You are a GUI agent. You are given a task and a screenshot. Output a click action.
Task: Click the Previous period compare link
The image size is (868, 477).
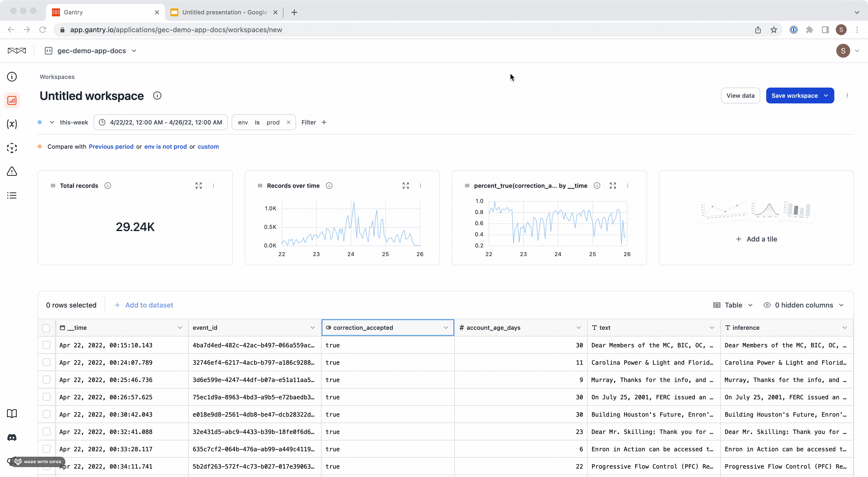111,146
